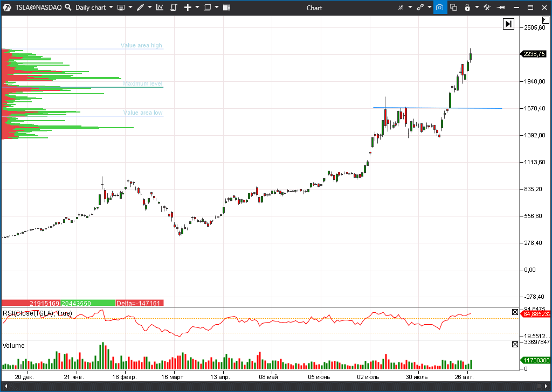552x392 pixels.
Task: Pin the chart window with pushpin
Action: click(x=501, y=8)
